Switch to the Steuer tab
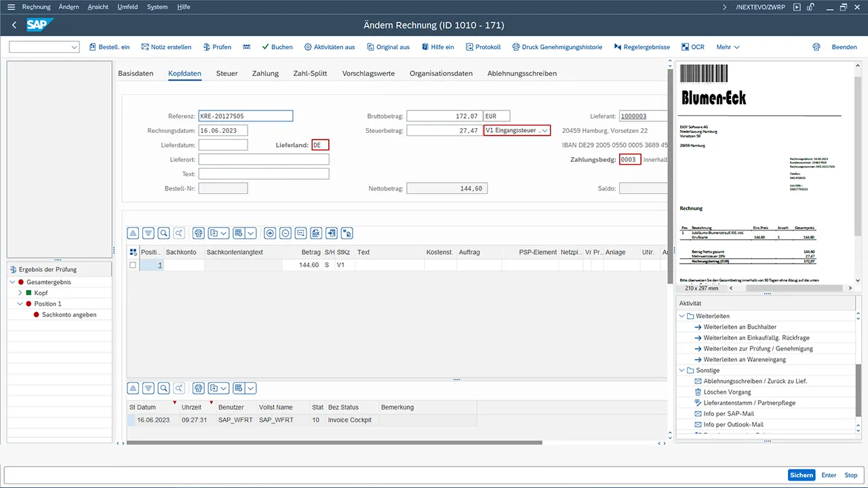Screen dimensions: 868x488 pos(226,73)
